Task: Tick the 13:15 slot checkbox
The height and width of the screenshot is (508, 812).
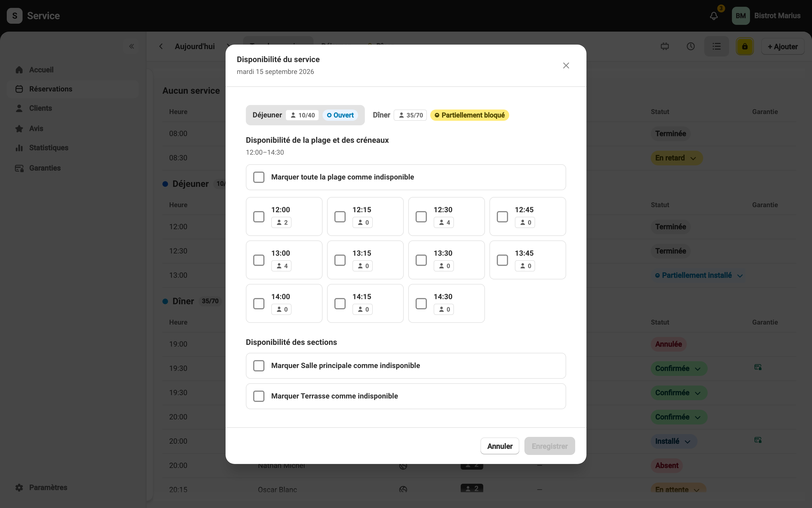Action: click(x=340, y=260)
